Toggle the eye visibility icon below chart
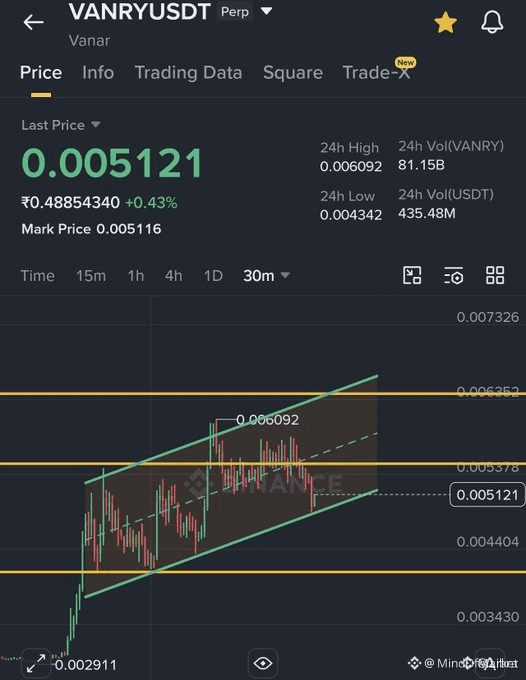Viewport: 526px width, 680px height. (x=263, y=663)
